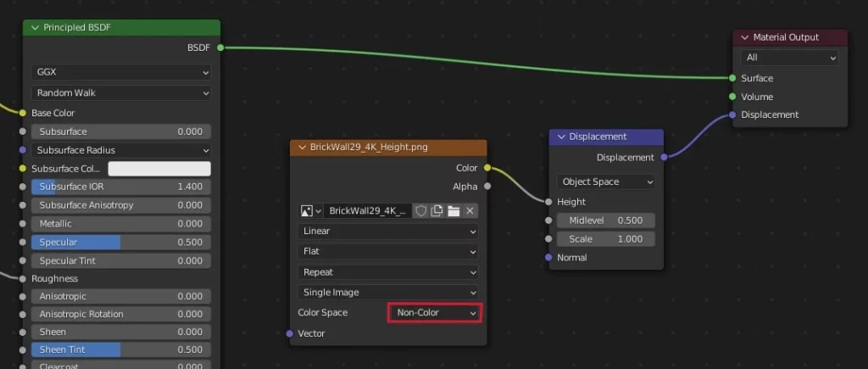Viewport: 868px width, 369px height.
Task: Click the Subsurface Radius input socket
Action: pos(23,150)
